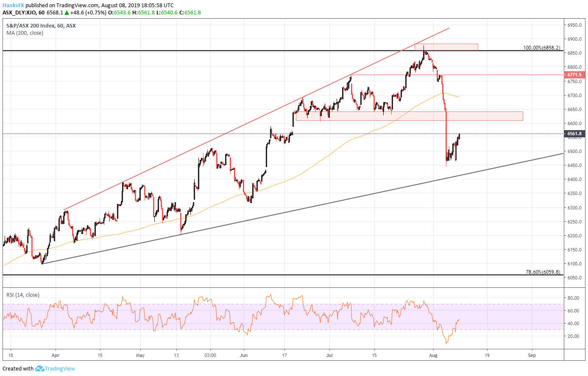Click the TradingView text in the footer
This screenshot has width=588, height=376.
pos(60,368)
